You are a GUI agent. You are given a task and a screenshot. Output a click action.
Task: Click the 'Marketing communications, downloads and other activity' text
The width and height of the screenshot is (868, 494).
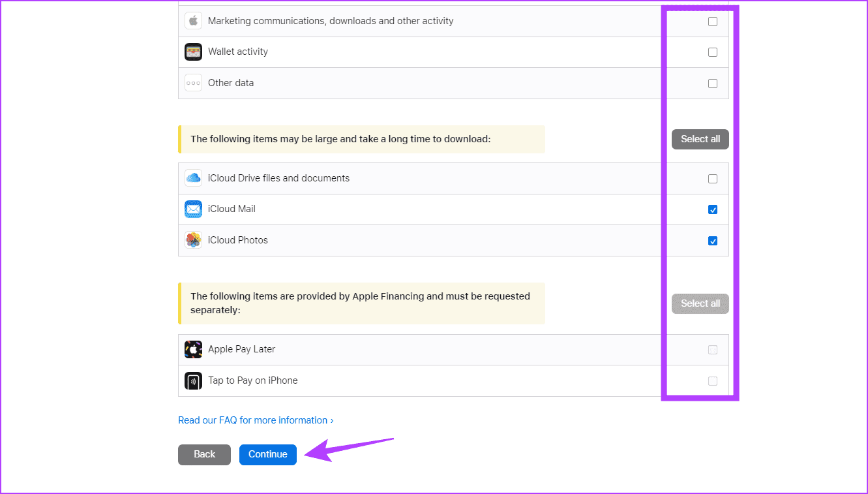[331, 21]
